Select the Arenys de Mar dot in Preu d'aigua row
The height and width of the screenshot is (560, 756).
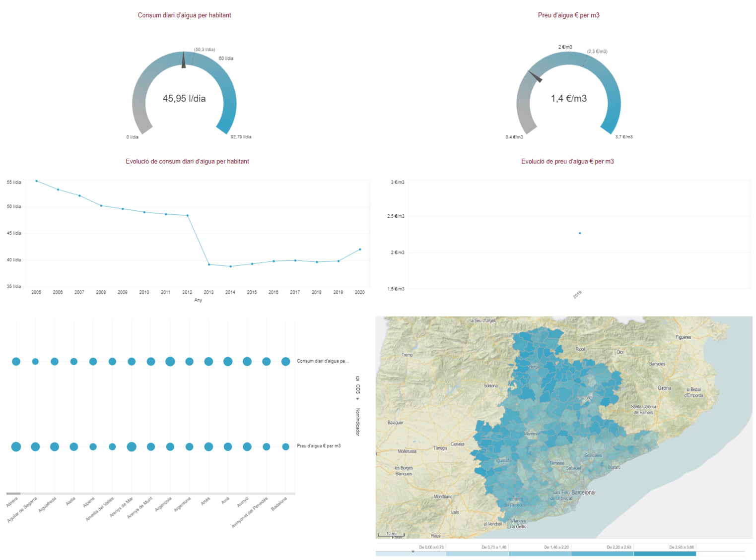coord(132,447)
